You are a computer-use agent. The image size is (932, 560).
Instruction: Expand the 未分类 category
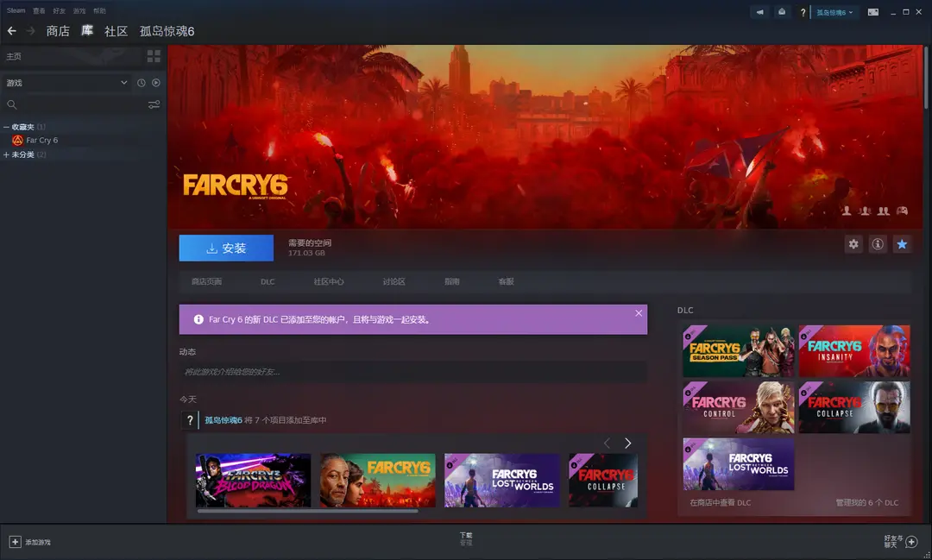(7, 154)
